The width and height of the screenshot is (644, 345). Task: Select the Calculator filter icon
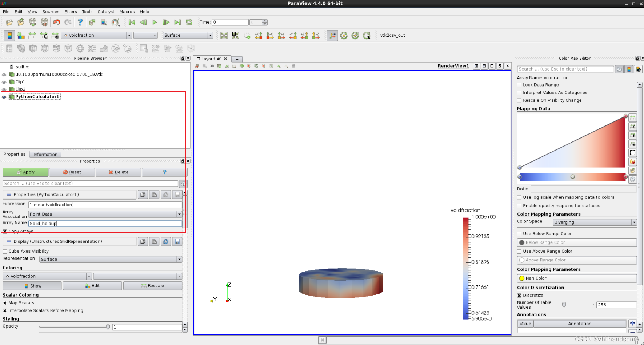tap(9, 48)
